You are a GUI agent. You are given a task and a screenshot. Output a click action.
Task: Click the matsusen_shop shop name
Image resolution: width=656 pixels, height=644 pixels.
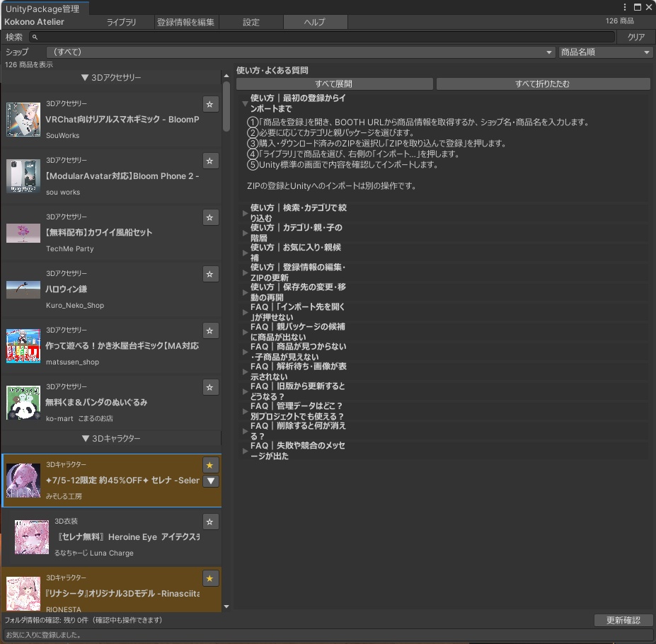click(x=72, y=362)
